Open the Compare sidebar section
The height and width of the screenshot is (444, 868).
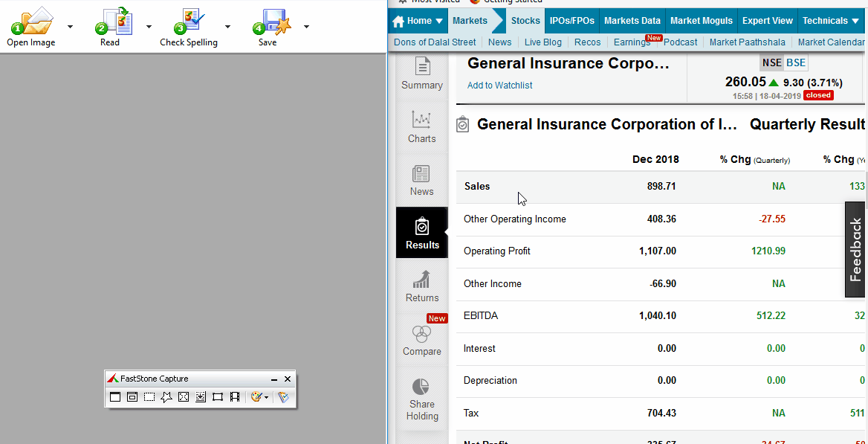pyautogui.click(x=422, y=339)
